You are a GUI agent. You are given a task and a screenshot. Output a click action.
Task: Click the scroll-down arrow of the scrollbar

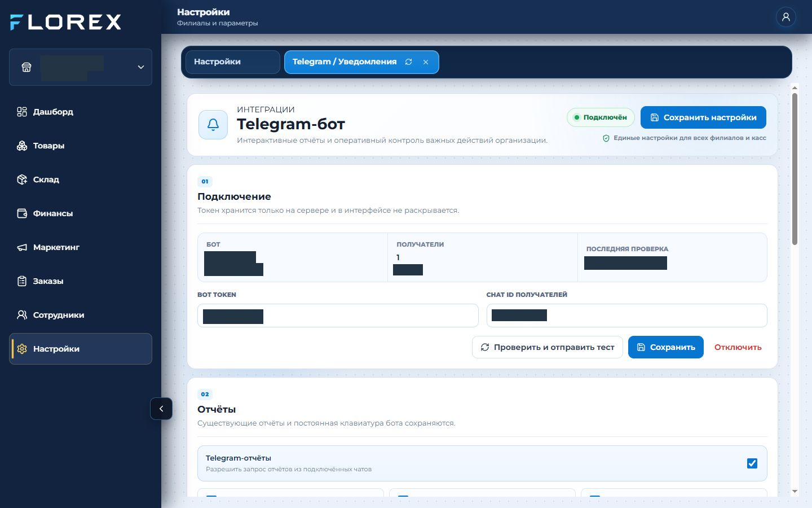coord(795,492)
